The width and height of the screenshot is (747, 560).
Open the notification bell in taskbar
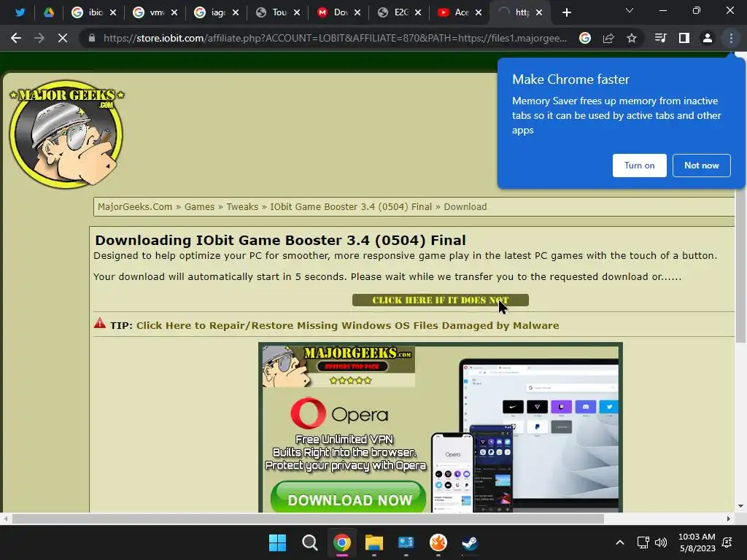(x=727, y=542)
